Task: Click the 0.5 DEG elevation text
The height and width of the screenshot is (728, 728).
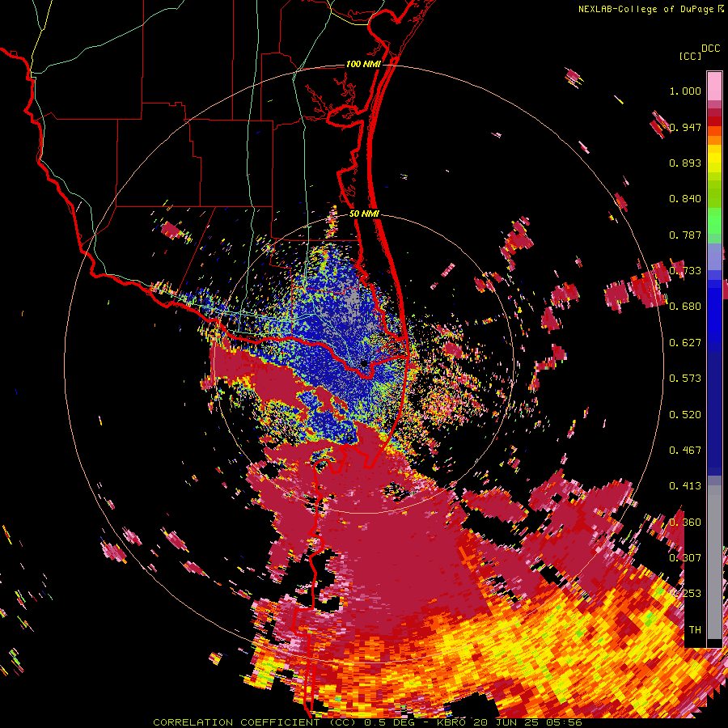Action: pyautogui.click(x=389, y=722)
